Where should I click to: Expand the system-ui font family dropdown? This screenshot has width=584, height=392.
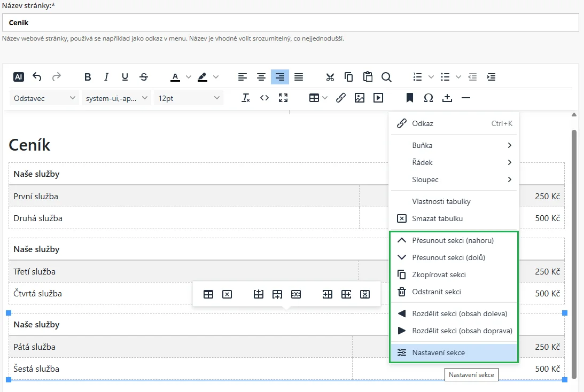(x=116, y=98)
